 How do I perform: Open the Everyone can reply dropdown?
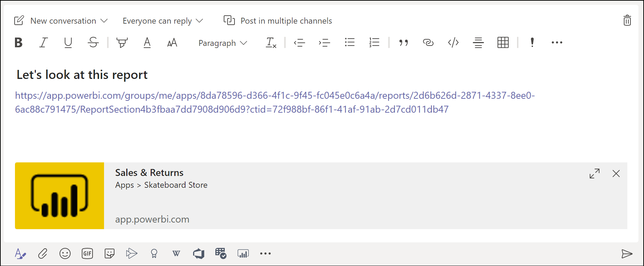coord(163,21)
